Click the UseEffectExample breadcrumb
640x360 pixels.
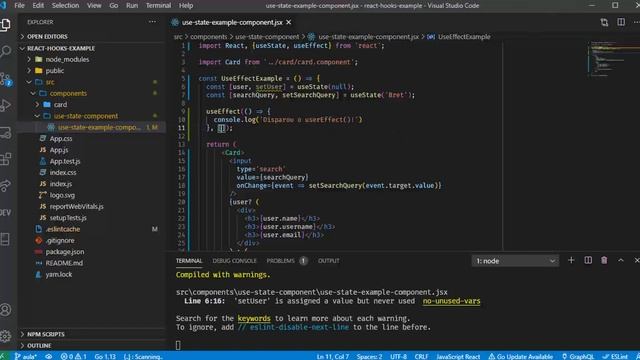click(x=464, y=37)
